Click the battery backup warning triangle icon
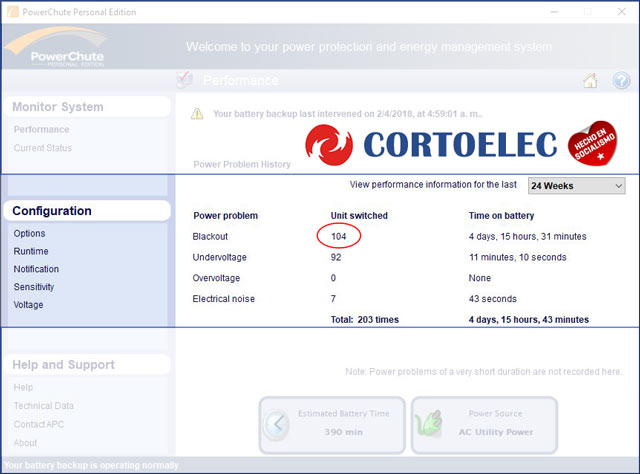The width and height of the screenshot is (640, 474). (197, 114)
